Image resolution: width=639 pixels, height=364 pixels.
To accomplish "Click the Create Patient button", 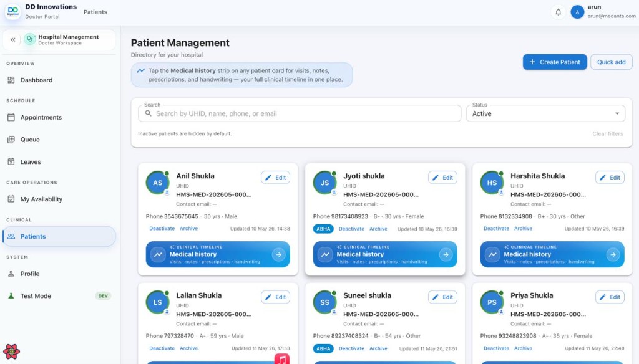I will click(555, 62).
